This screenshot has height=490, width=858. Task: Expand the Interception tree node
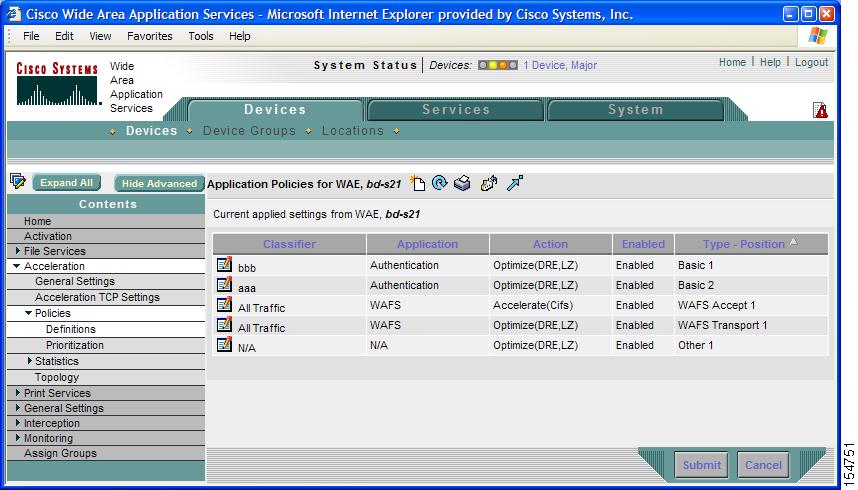(18, 423)
